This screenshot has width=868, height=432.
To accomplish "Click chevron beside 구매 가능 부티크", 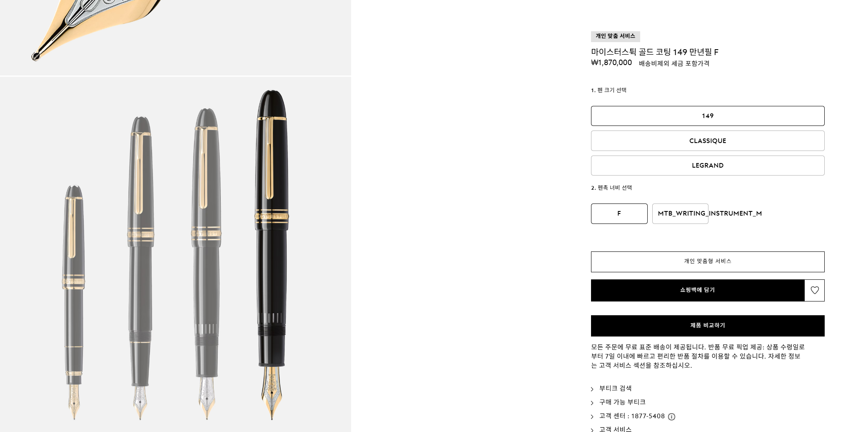I will point(592,403).
